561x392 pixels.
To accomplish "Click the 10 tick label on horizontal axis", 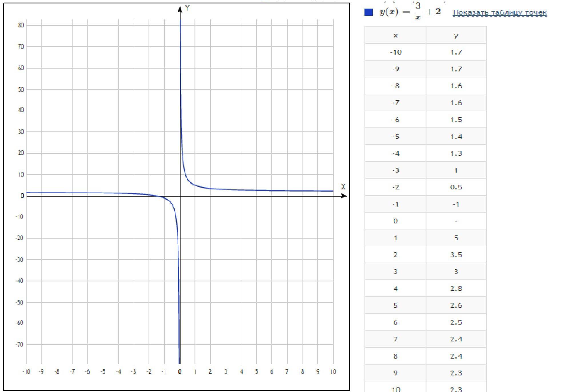I will (x=333, y=371).
